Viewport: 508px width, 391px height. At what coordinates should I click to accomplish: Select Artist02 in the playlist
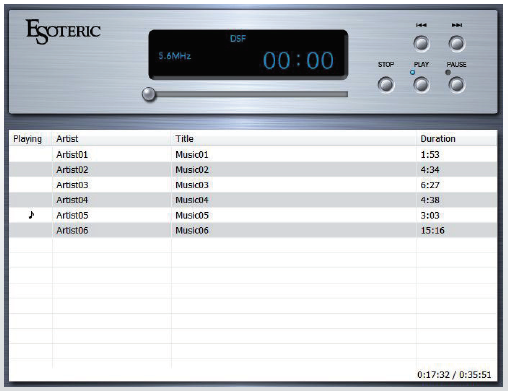[x=72, y=170]
